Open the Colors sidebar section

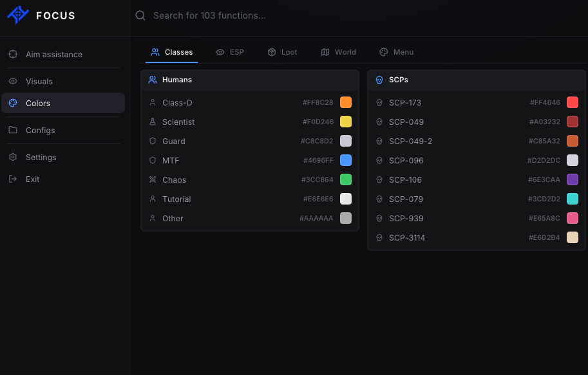[63, 103]
